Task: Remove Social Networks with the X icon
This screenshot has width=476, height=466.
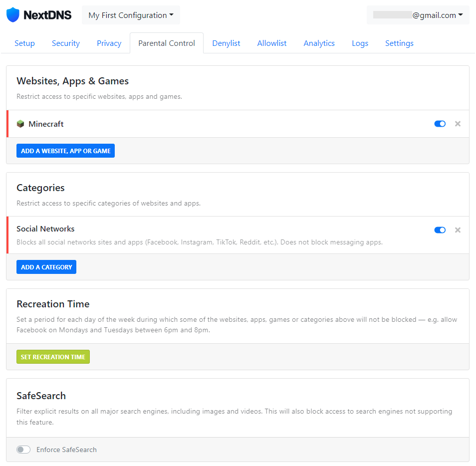Action: click(458, 230)
